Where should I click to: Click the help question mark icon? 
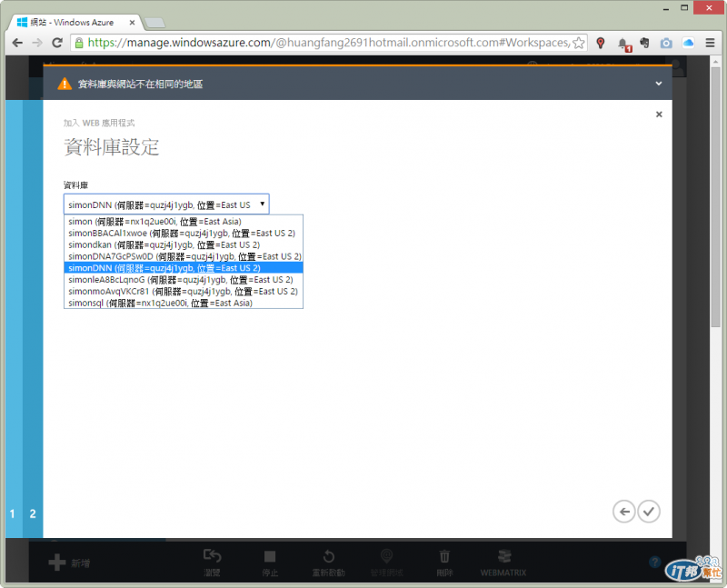point(654,562)
